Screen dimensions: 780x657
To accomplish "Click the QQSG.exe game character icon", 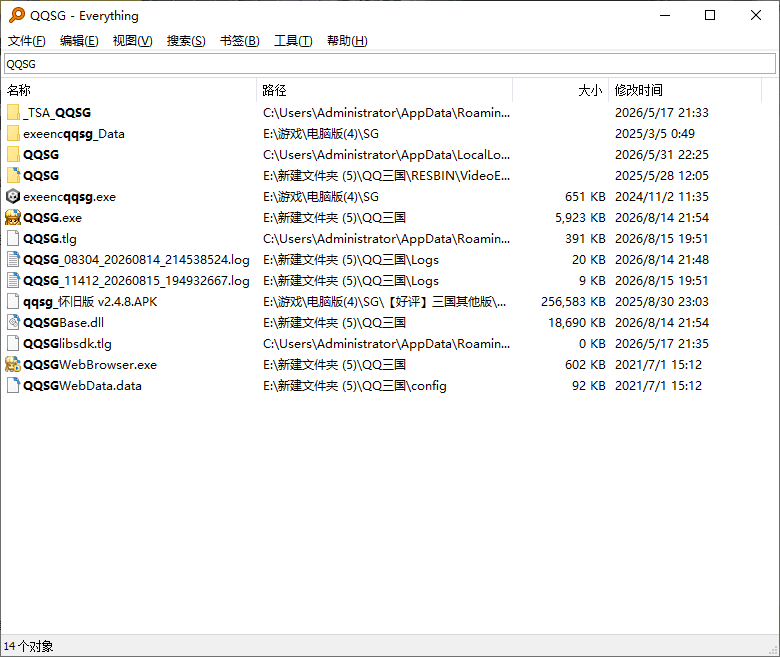I will click(13, 217).
